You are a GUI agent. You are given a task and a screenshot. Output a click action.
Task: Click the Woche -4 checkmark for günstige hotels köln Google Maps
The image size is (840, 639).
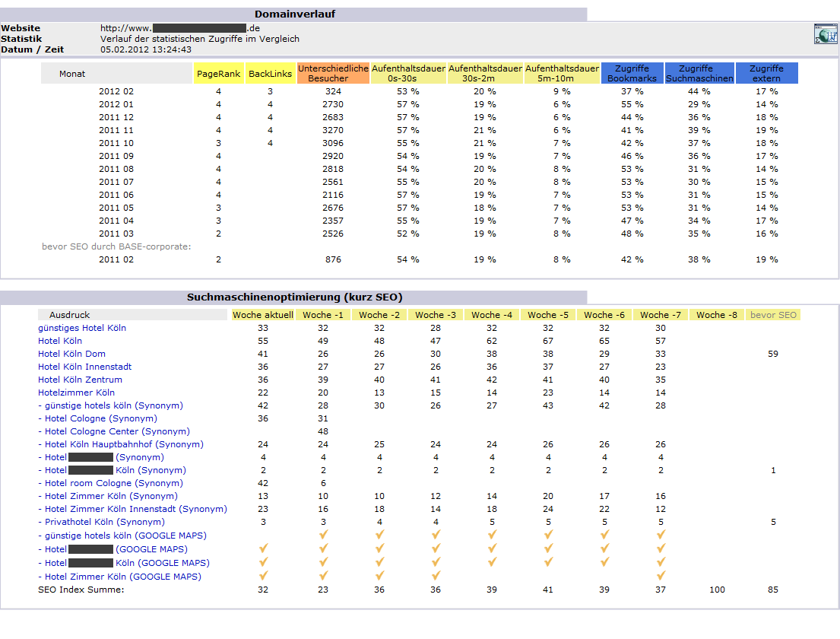[492, 535]
